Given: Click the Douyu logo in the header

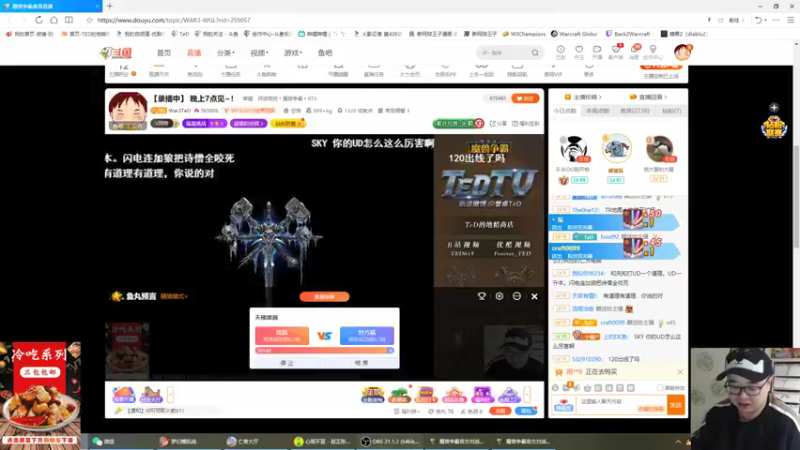Looking at the screenshot, I should pyautogui.click(x=116, y=53).
